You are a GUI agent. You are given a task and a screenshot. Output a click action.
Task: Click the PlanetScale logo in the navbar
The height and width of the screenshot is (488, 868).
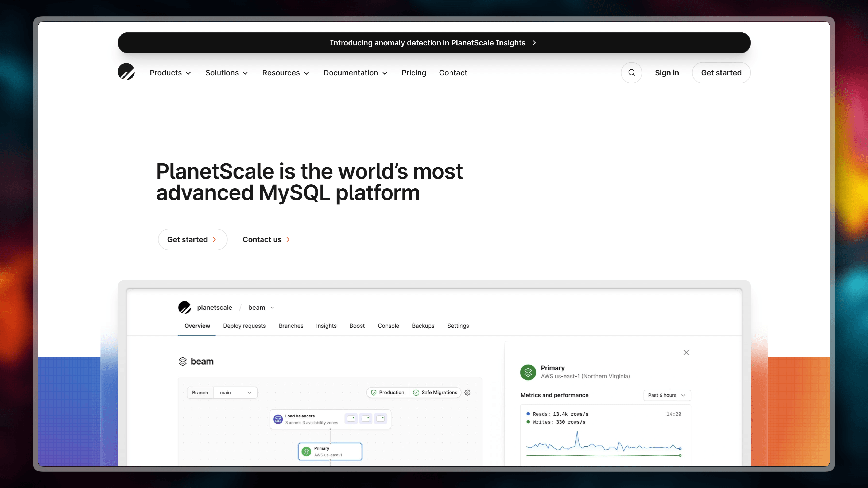(126, 72)
